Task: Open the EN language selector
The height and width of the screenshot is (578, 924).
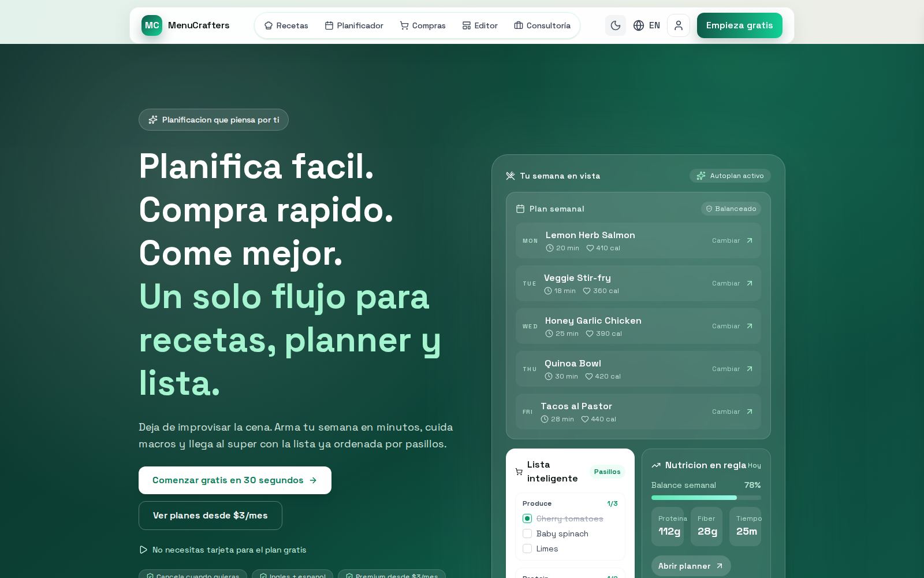Action: pos(654,25)
